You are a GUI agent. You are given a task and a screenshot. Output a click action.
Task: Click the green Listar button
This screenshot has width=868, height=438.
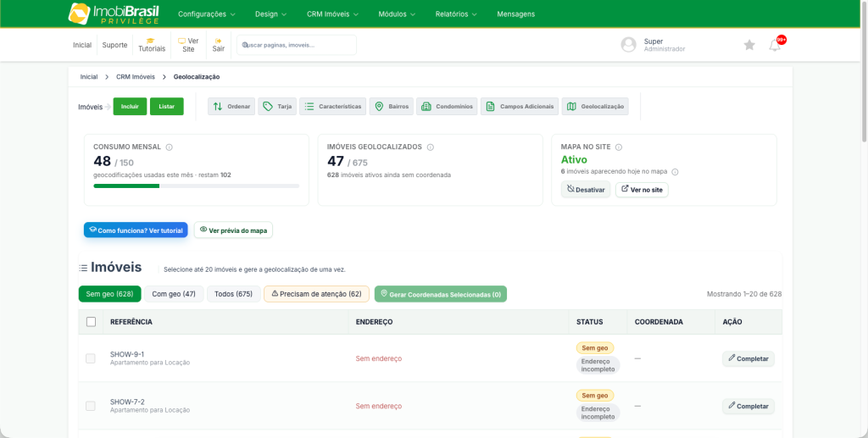pos(167,106)
